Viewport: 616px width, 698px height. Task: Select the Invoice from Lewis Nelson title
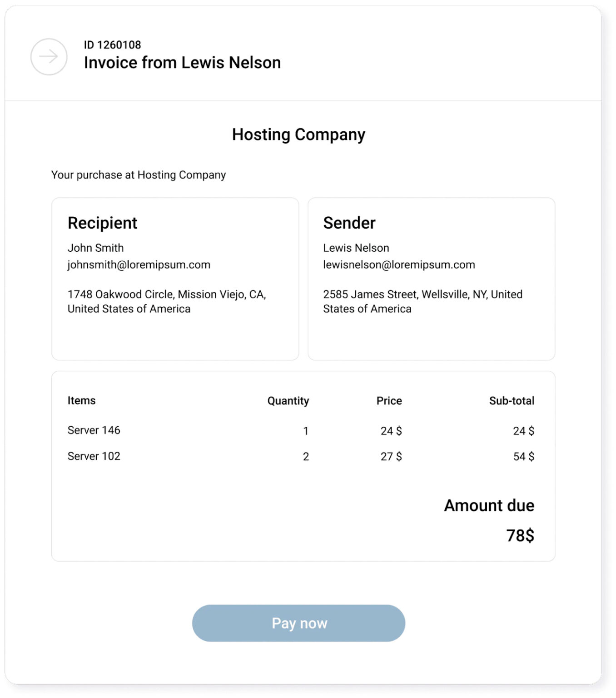(x=182, y=63)
